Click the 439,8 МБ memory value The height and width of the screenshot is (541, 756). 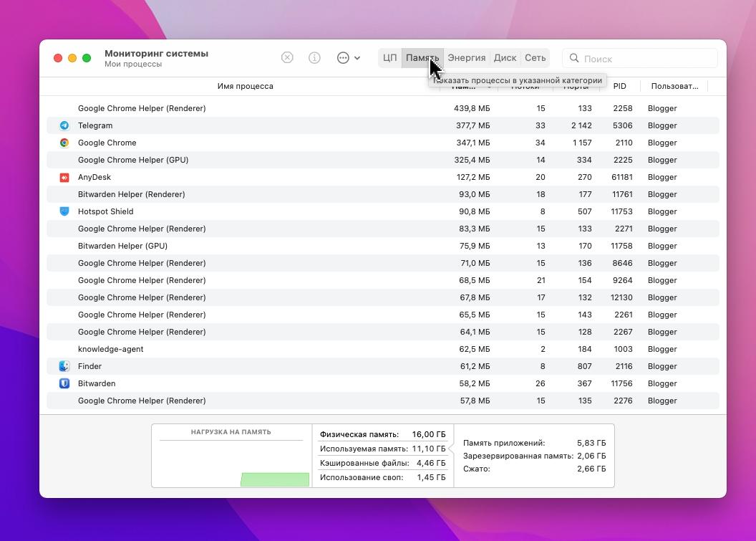coord(472,109)
